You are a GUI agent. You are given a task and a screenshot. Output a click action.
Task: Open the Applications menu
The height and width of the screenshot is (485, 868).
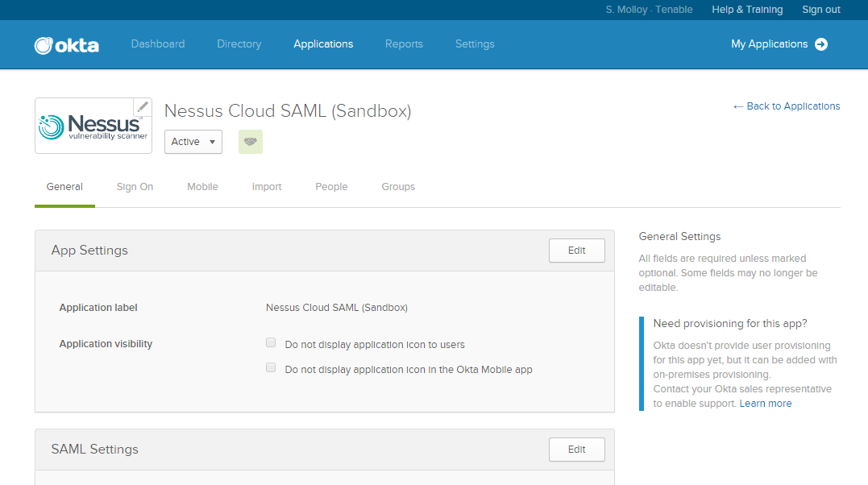323,44
